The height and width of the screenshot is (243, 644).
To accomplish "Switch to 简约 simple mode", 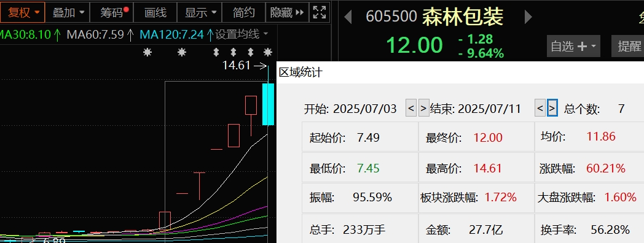I will pos(243,12).
